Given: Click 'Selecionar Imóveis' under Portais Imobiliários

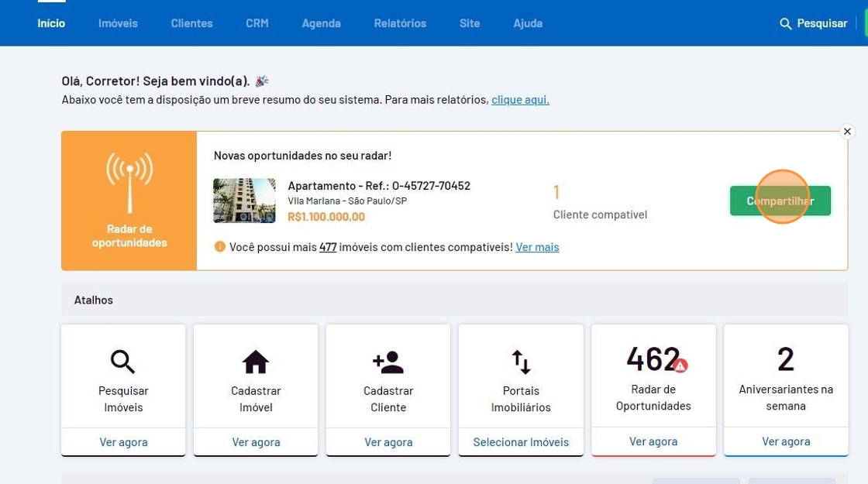Looking at the screenshot, I should pyautogui.click(x=521, y=442).
